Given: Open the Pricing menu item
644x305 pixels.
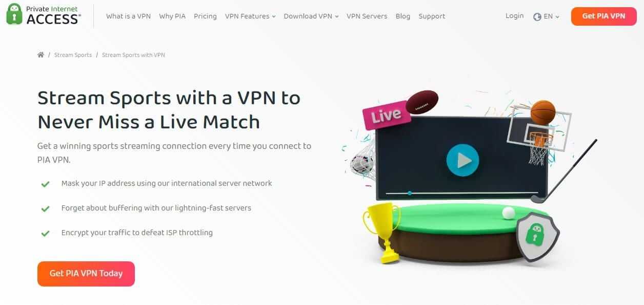Looking at the screenshot, I should (x=205, y=16).
